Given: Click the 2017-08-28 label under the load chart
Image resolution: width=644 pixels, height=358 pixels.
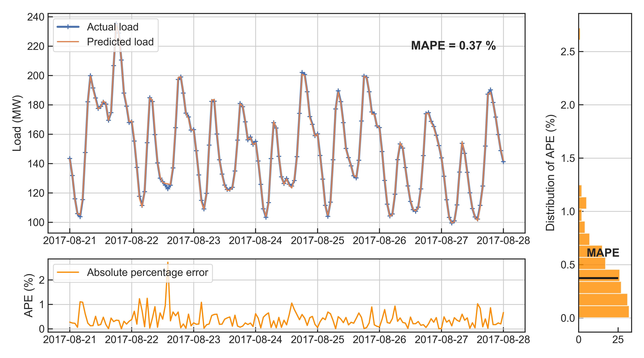Looking at the screenshot, I should (x=503, y=241).
